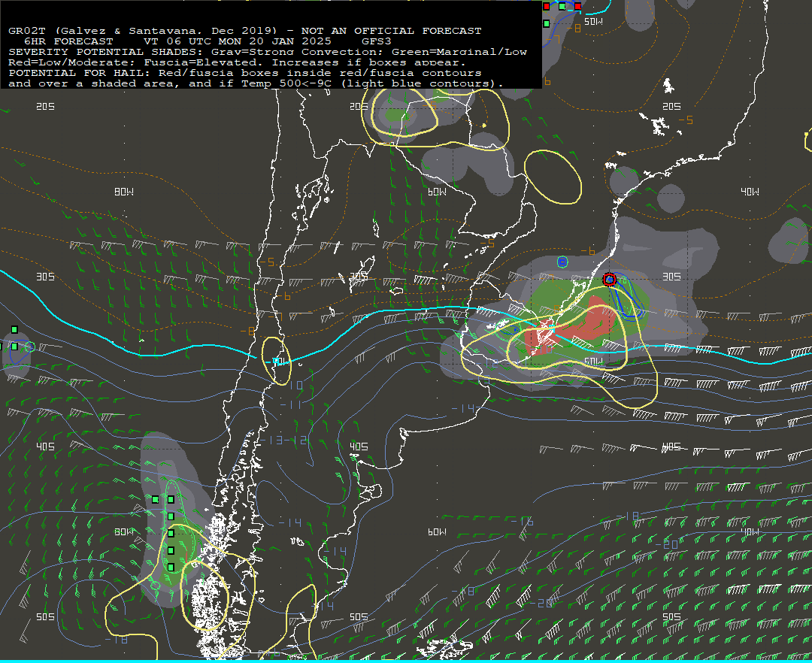Click the "-16" contour label
812x663 pixels.
[523, 521]
